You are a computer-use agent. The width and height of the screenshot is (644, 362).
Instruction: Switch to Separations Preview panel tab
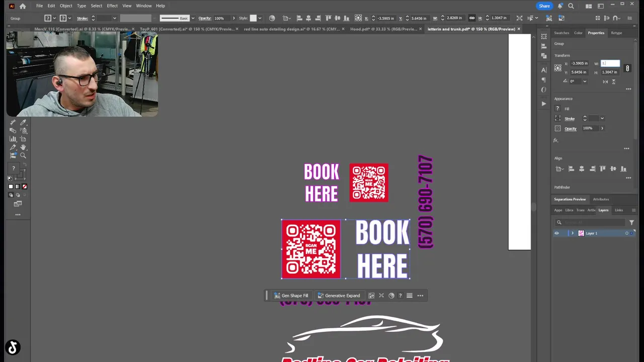(x=570, y=199)
